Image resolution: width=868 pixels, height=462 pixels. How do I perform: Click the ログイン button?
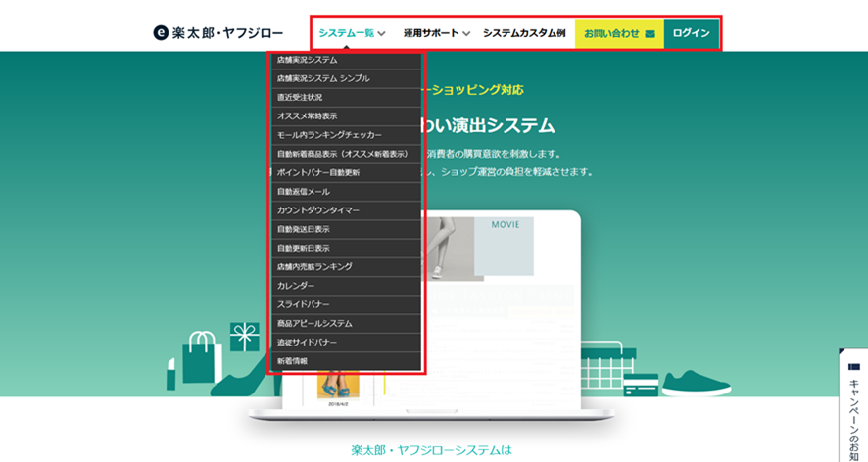pyautogui.click(x=692, y=33)
